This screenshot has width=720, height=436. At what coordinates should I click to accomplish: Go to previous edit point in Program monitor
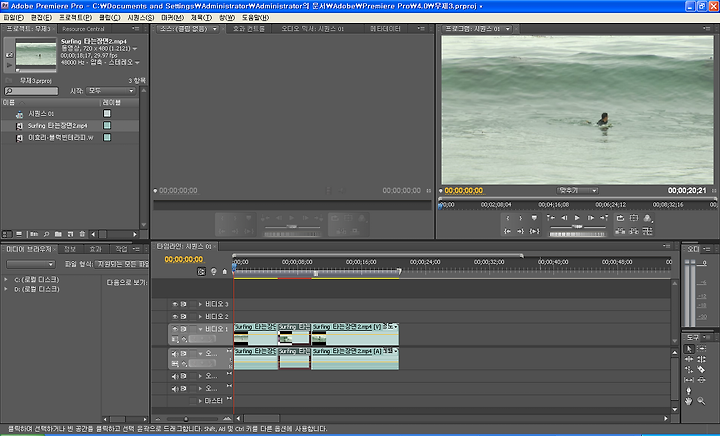551,218
